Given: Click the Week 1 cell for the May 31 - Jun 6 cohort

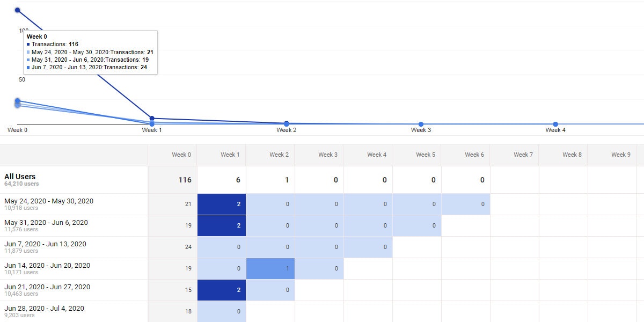Looking at the screenshot, I should coord(222,225).
